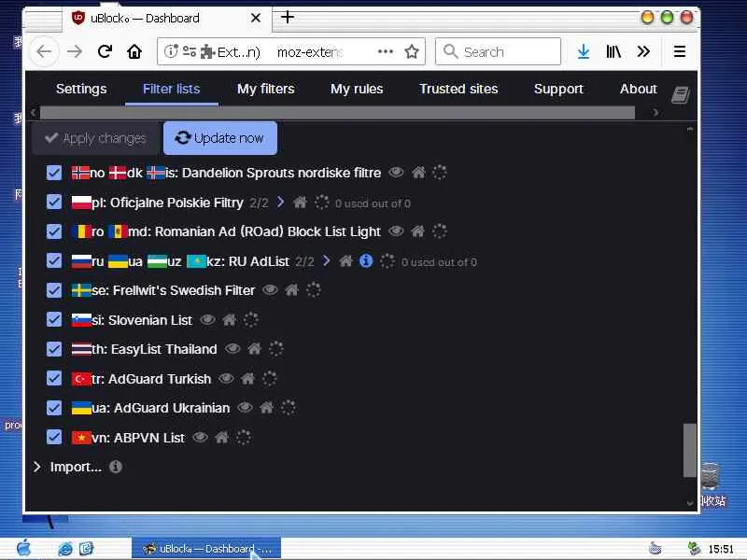Click update spinner for Slovenian List
Image resolution: width=747 pixels, height=560 pixels.
click(x=250, y=319)
